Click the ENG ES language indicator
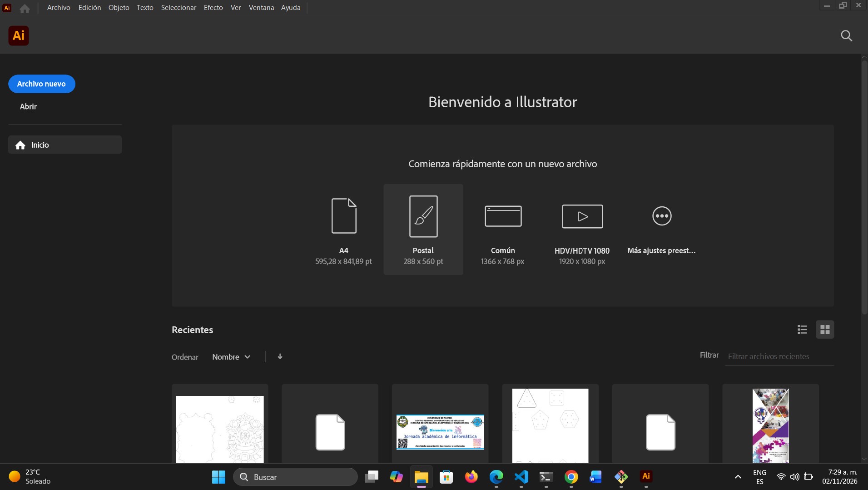This screenshot has height=490, width=868. [x=759, y=477]
